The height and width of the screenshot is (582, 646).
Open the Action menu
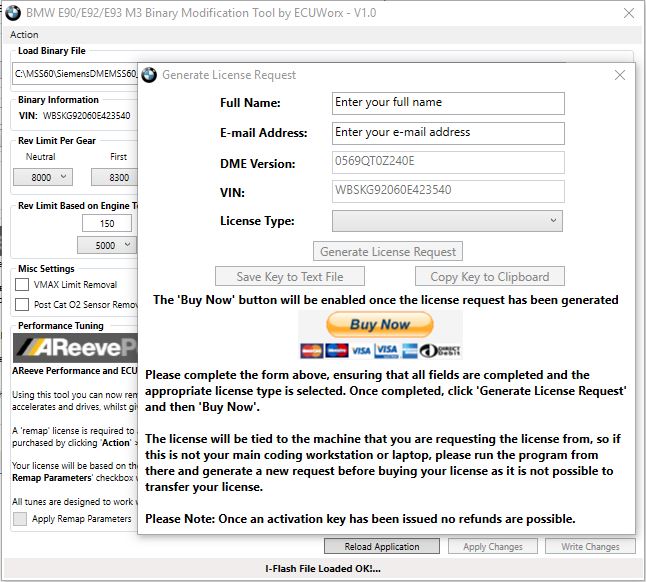click(24, 35)
